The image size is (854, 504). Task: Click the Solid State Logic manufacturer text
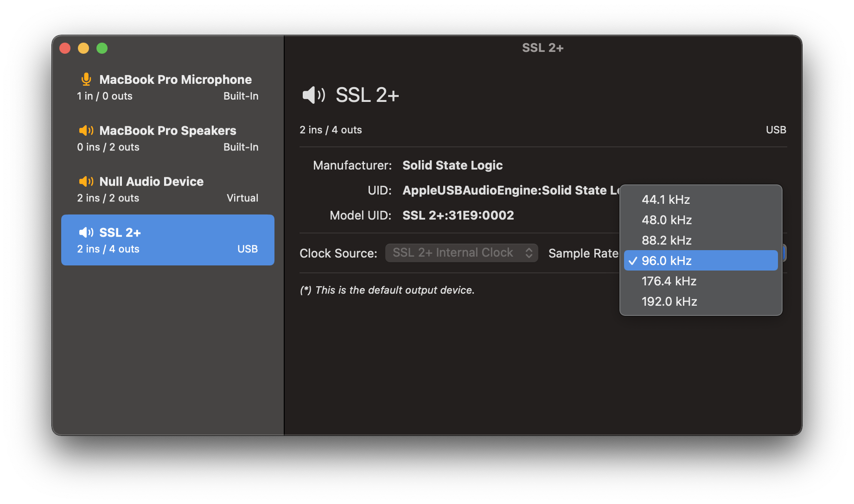tap(452, 165)
